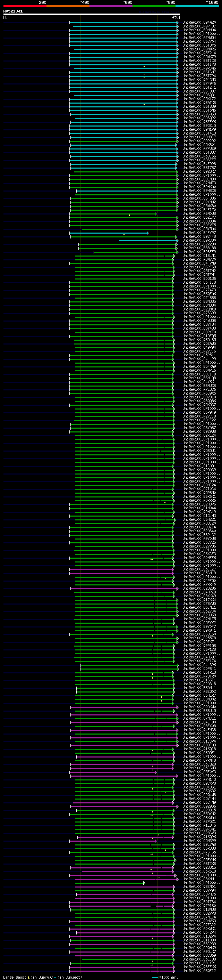
Task: Click the UniRef100_A0AKW0 label
Action: pyautogui.click(x=199, y=707)
